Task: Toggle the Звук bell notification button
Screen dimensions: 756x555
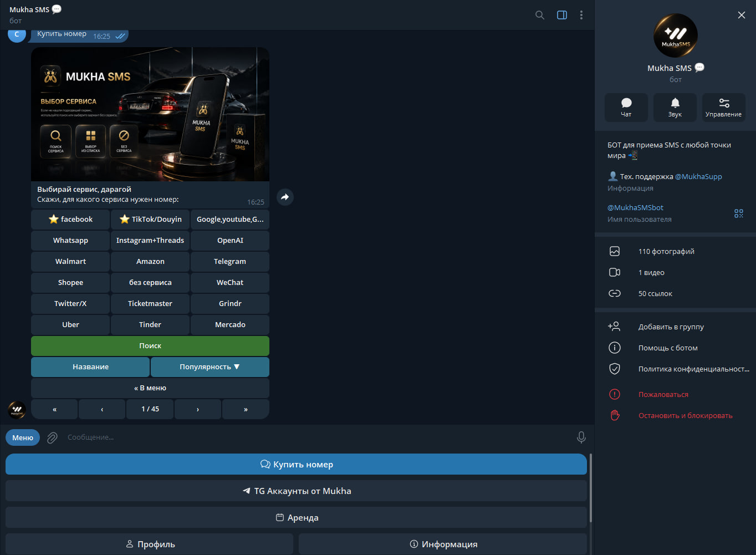Action: click(675, 107)
